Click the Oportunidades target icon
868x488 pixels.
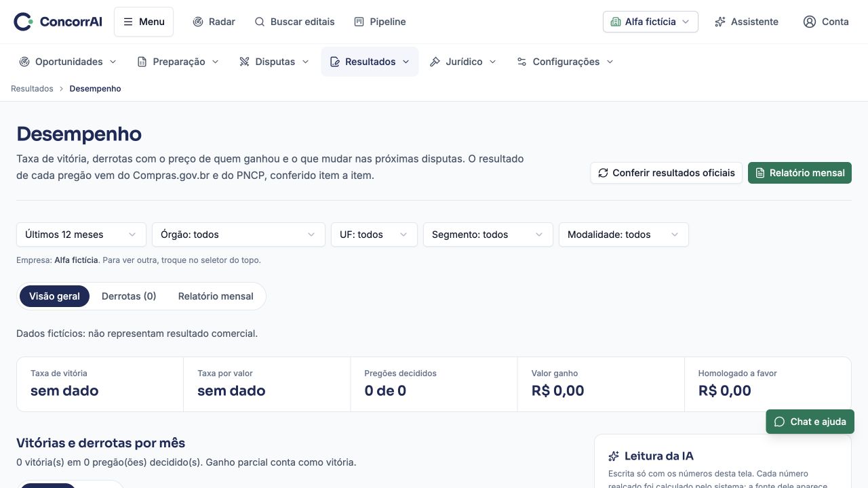24,62
